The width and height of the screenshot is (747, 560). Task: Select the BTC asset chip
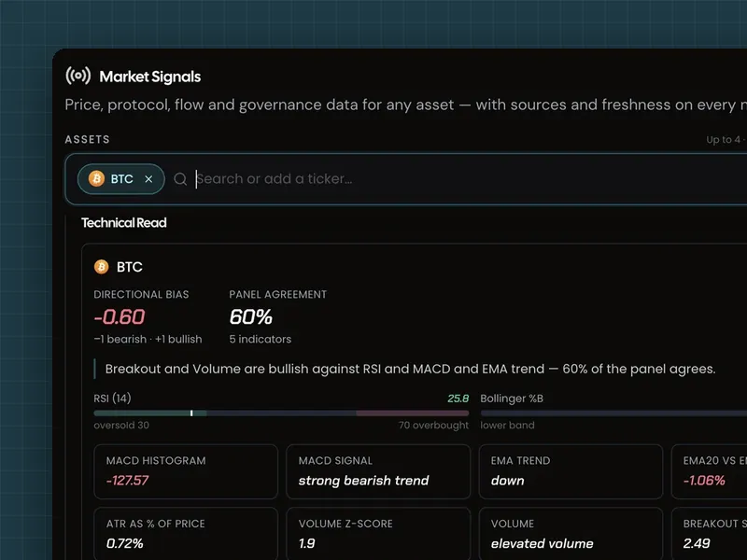(x=121, y=179)
